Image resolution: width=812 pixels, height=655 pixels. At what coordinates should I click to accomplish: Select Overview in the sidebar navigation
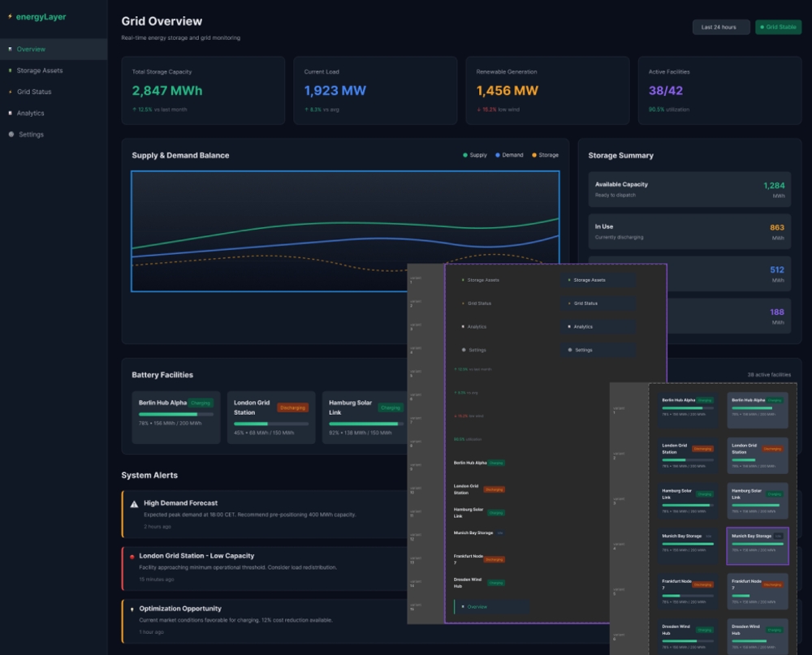pyautogui.click(x=32, y=49)
